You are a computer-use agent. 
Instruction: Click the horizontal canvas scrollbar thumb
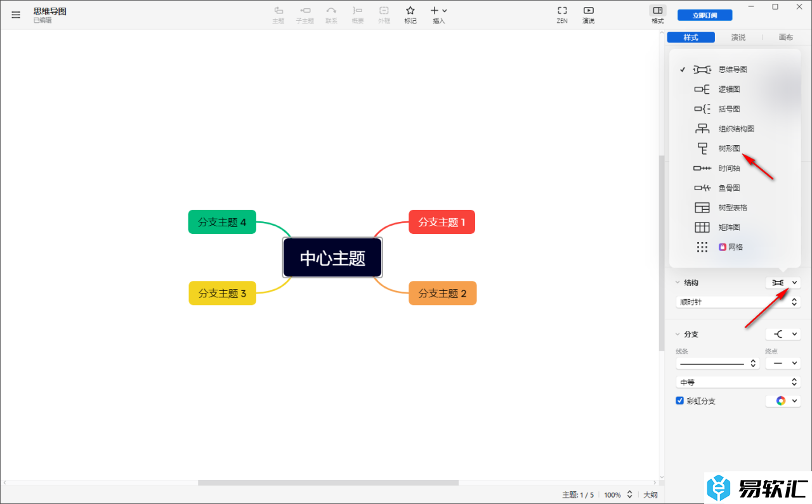point(328,483)
